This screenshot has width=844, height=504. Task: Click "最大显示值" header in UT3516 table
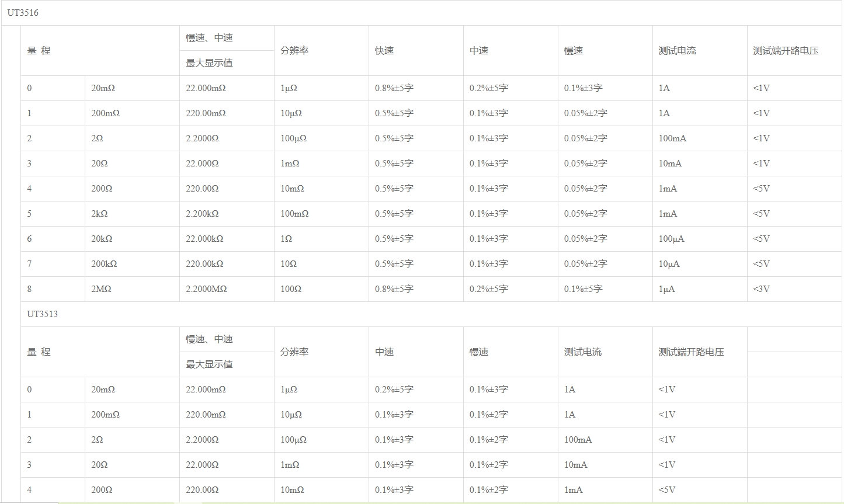point(209,63)
